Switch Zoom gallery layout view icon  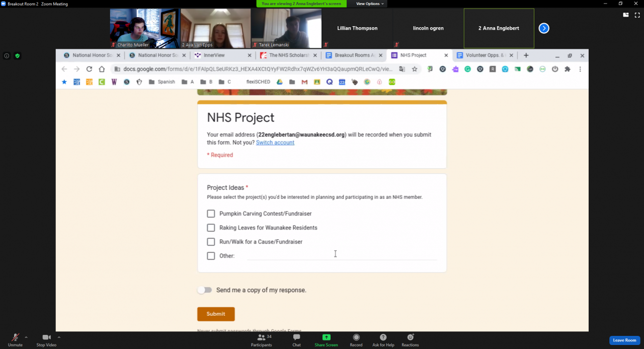point(626,15)
